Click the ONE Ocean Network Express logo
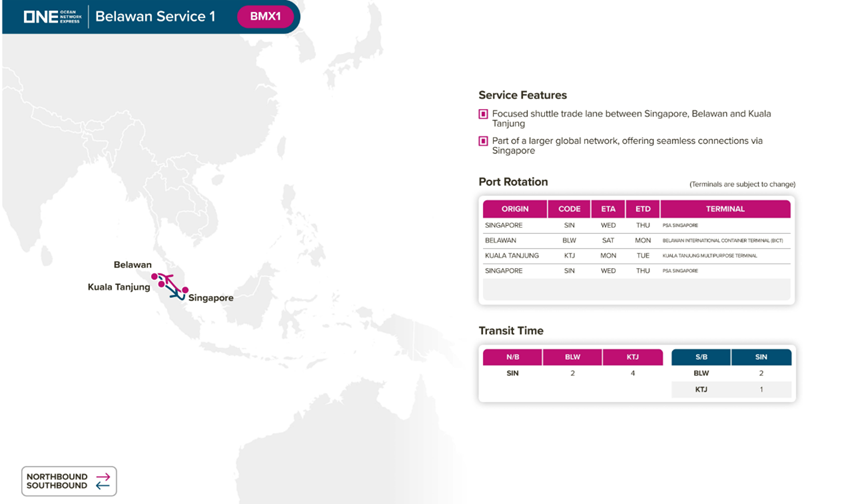The height and width of the screenshot is (504, 858). point(52,17)
